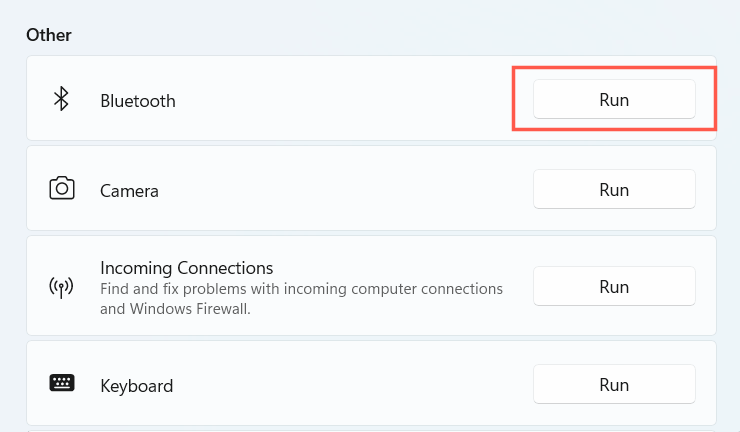This screenshot has height=432, width=740.
Task: Click the 'and Windows Firewall' description line
Action: 174,309
